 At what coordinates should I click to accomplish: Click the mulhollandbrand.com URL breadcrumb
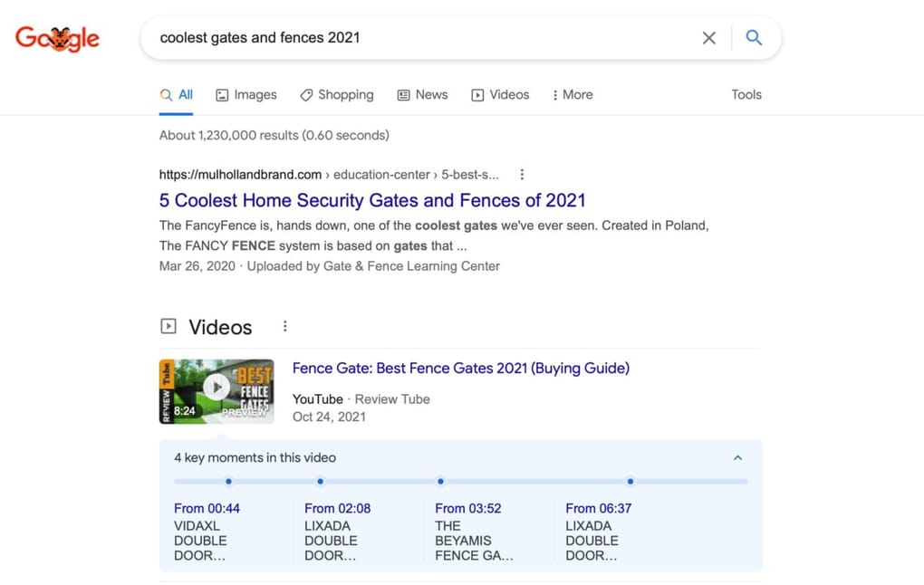pos(329,175)
